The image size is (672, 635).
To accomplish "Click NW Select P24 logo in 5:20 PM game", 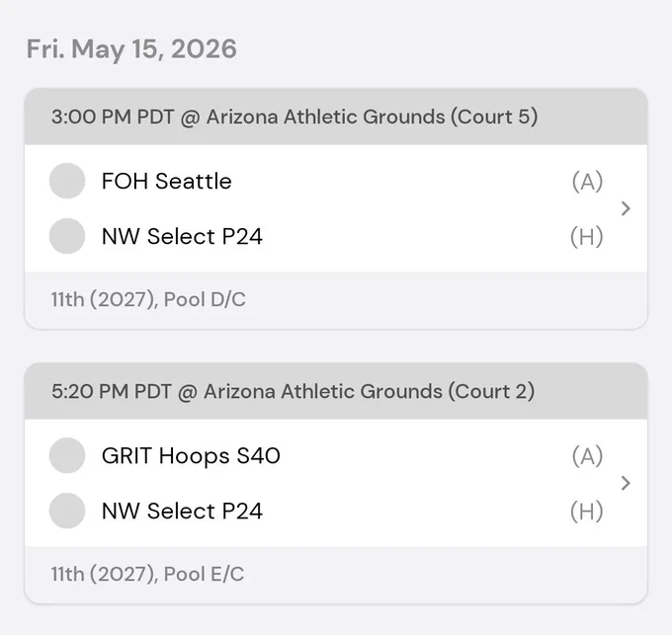I will pos(67,511).
